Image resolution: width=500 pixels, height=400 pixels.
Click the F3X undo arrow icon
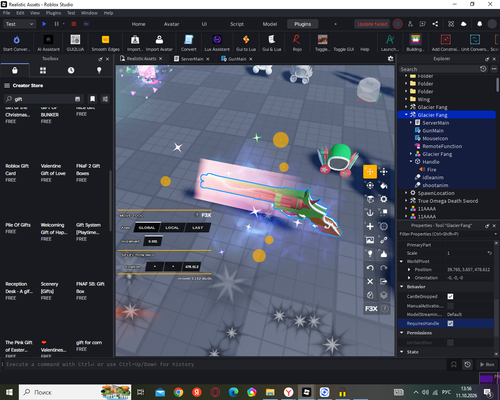[x=370, y=268]
